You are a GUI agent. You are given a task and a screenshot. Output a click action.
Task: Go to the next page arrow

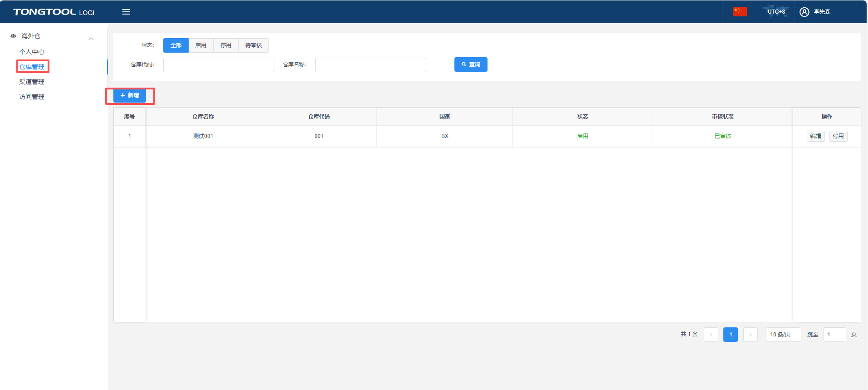750,335
